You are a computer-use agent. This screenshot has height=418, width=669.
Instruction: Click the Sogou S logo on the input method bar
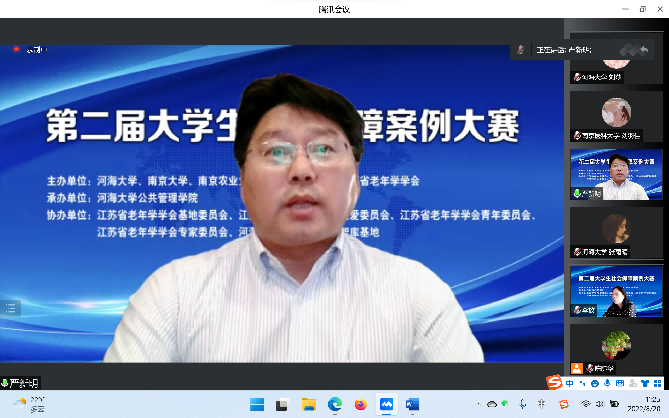pyautogui.click(x=554, y=382)
